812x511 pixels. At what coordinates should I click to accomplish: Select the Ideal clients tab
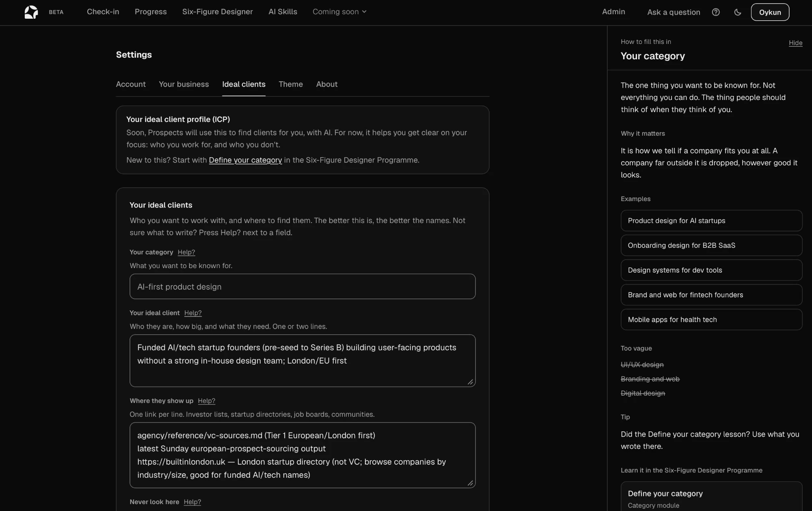(244, 84)
